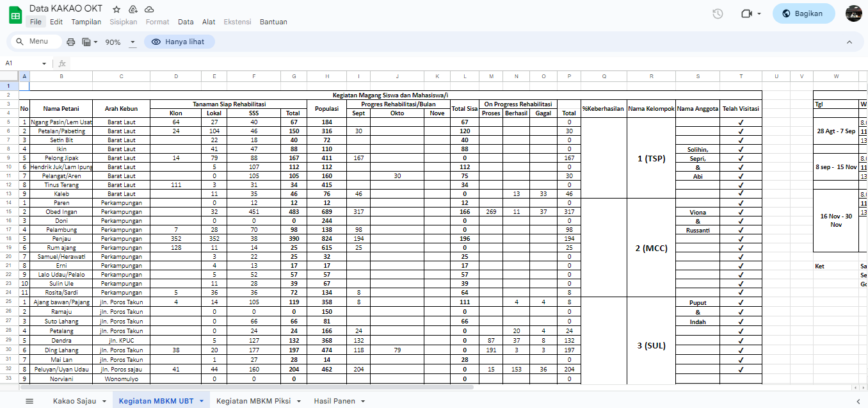Image resolution: width=868 pixels, height=408 pixels.
Task: Open version history clock icon
Action: pos(718,13)
